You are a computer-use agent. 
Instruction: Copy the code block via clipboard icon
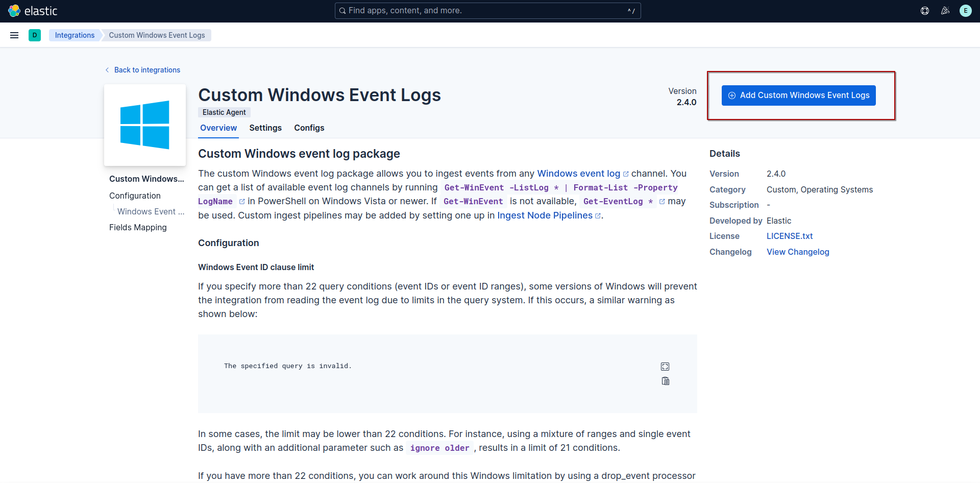pos(665,381)
